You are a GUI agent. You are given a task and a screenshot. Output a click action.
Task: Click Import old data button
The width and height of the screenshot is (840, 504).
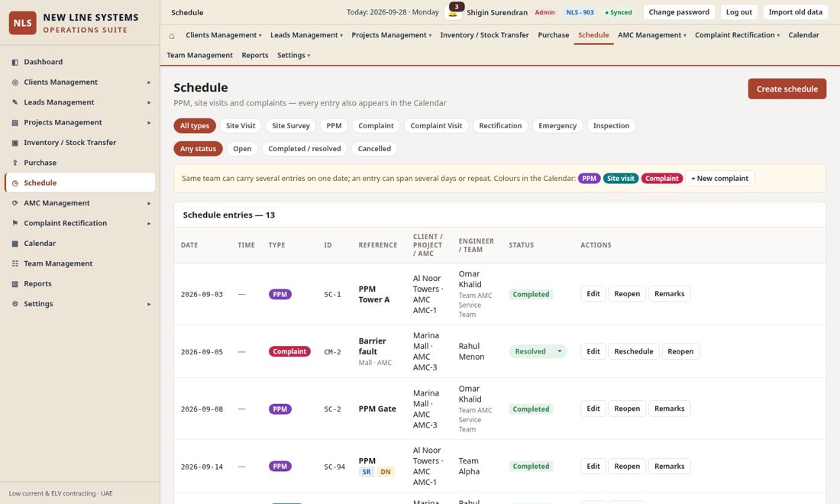tap(795, 12)
